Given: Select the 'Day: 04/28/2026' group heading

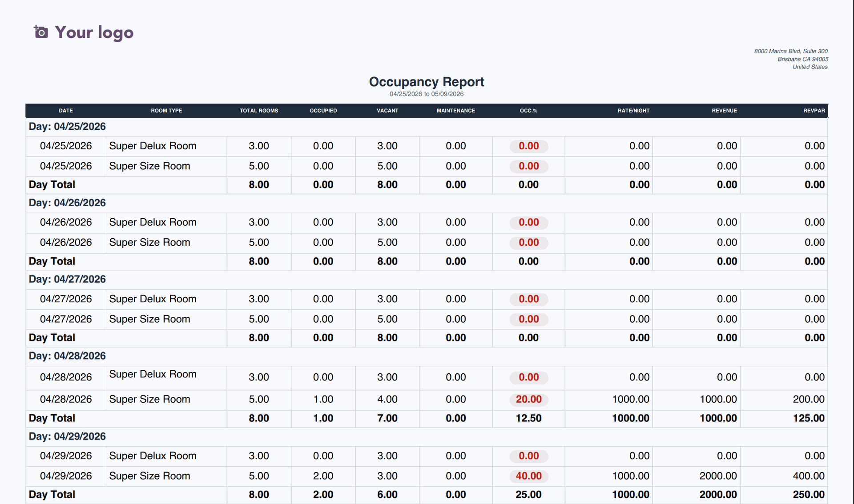Looking at the screenshot, I should click(67, 356).
